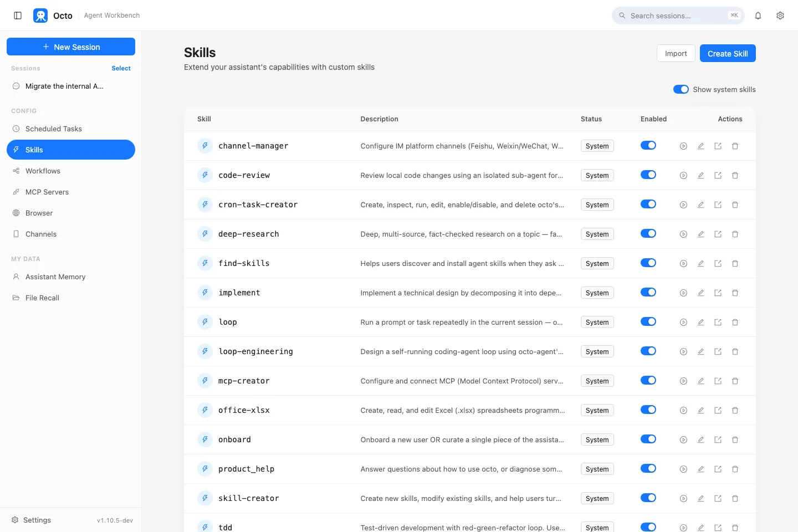The width and height of the screenshot is (798, 532).
Task: Run the cron-task-creator skill
Action: click(683, 205)
